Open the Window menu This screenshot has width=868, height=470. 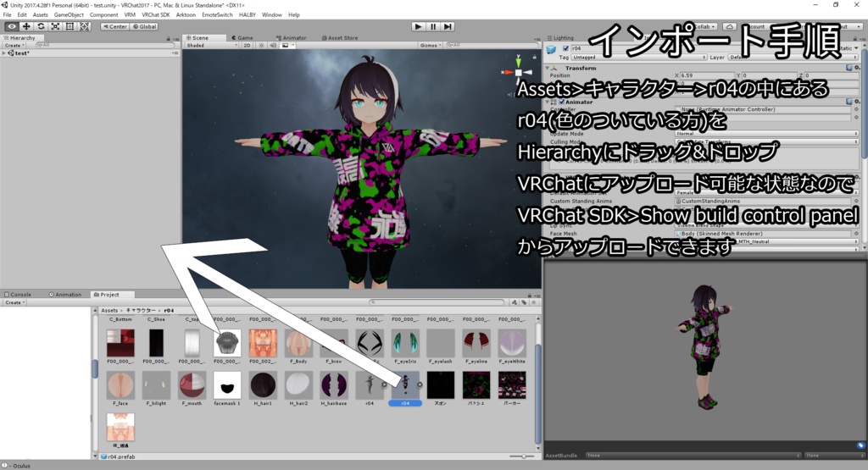[x=272, y=15]
